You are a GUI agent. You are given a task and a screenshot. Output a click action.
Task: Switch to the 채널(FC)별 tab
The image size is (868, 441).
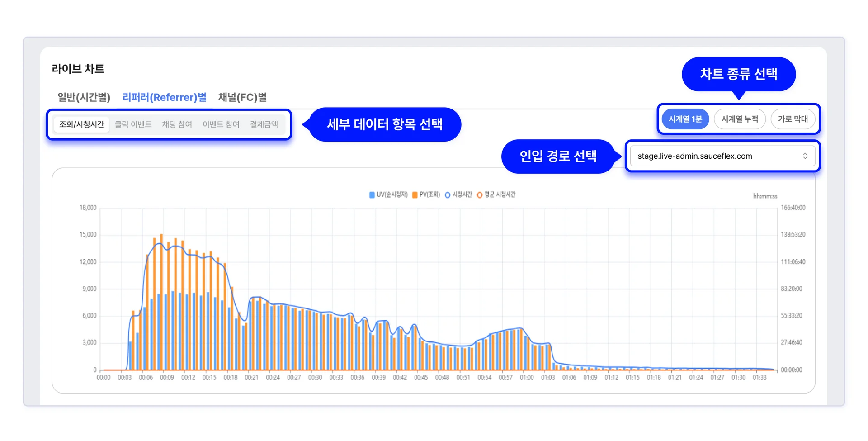point(243,97)
